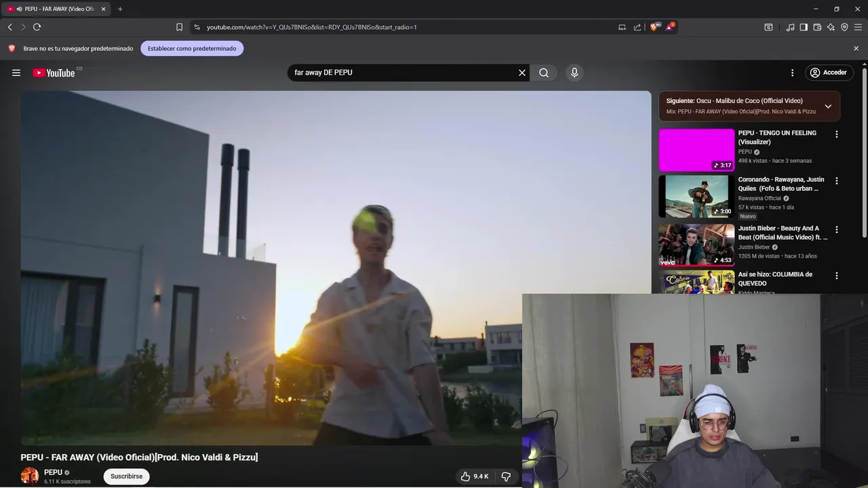This screenshot has height=488, width=868.
Task: Go forward with the browser arrow
Action: pyautogui.click(x=23, y=27)
